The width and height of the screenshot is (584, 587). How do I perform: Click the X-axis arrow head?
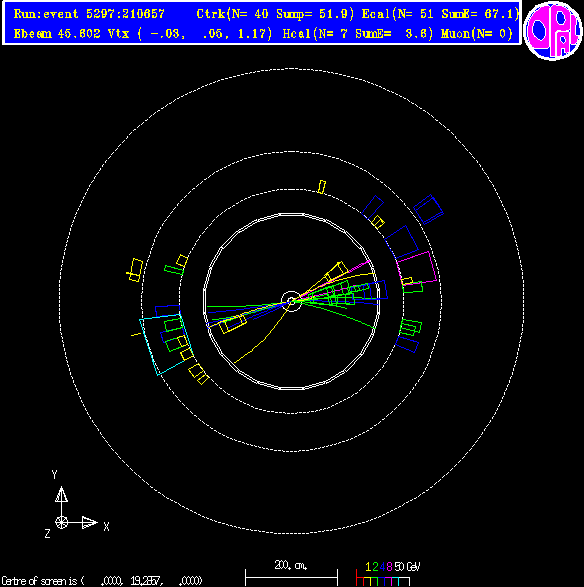pyautogui.click(x=89, y=522)
